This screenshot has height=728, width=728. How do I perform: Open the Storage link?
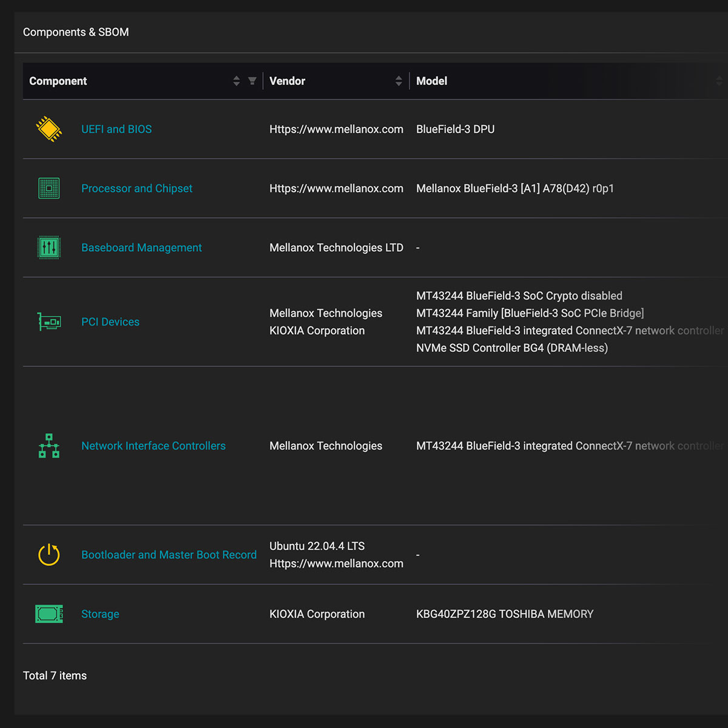click(x=100, y=614)
